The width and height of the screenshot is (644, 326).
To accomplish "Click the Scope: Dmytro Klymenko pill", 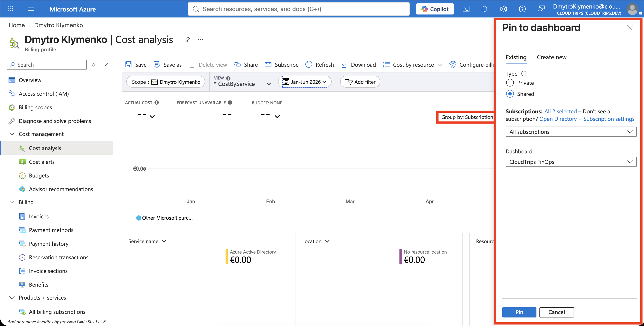I will point(166,82).
